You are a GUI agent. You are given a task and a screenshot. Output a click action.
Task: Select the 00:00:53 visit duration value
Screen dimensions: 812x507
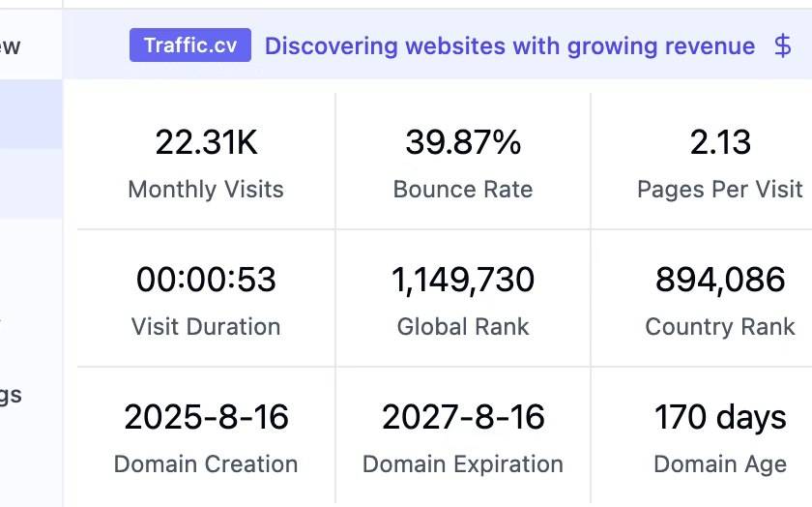coord(206,280)
